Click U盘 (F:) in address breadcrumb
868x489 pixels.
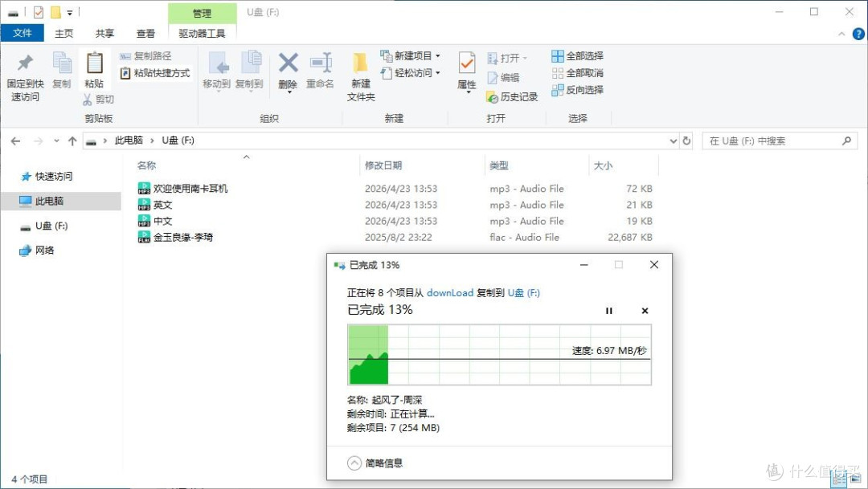tap(178, 141)
